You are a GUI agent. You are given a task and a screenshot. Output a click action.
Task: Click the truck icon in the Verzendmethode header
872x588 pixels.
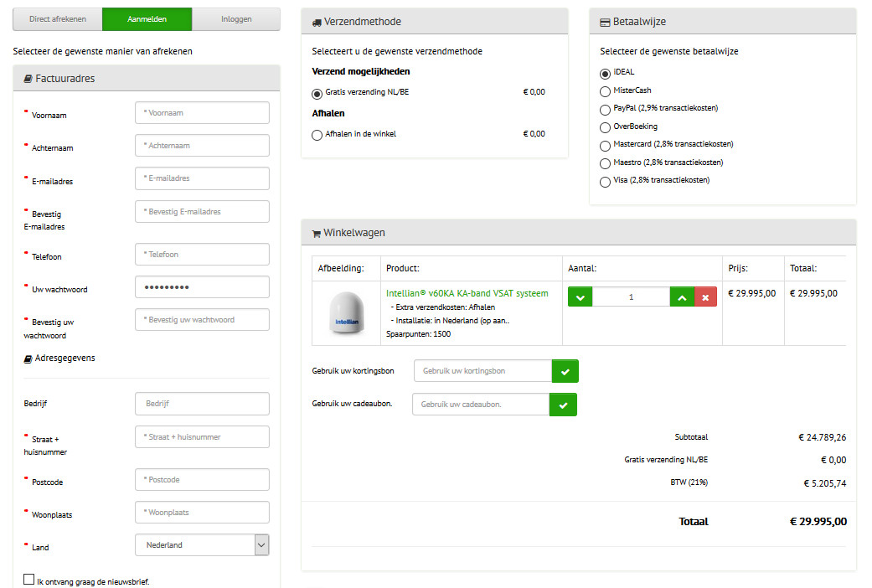318,22
